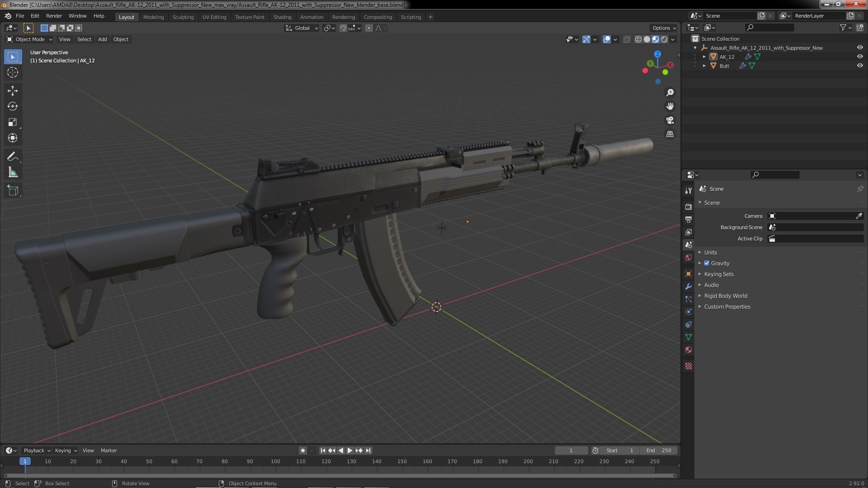Select the Rotate tool
This screenshot has width=868, height=488.
13,107
